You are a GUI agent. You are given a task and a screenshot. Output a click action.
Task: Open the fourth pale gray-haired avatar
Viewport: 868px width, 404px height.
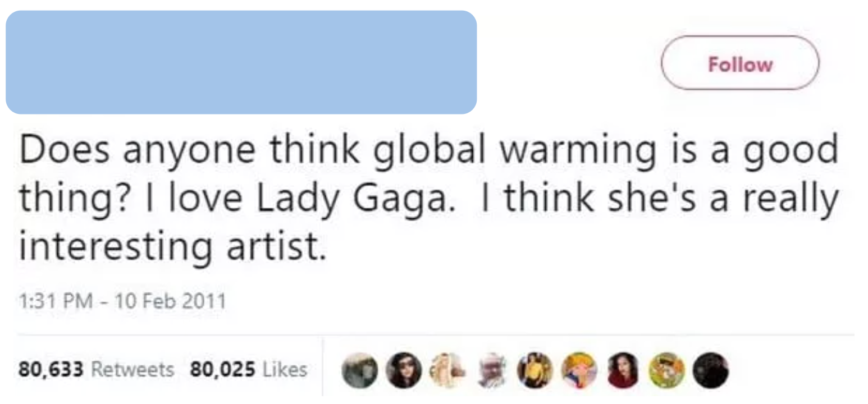(491, 370)
